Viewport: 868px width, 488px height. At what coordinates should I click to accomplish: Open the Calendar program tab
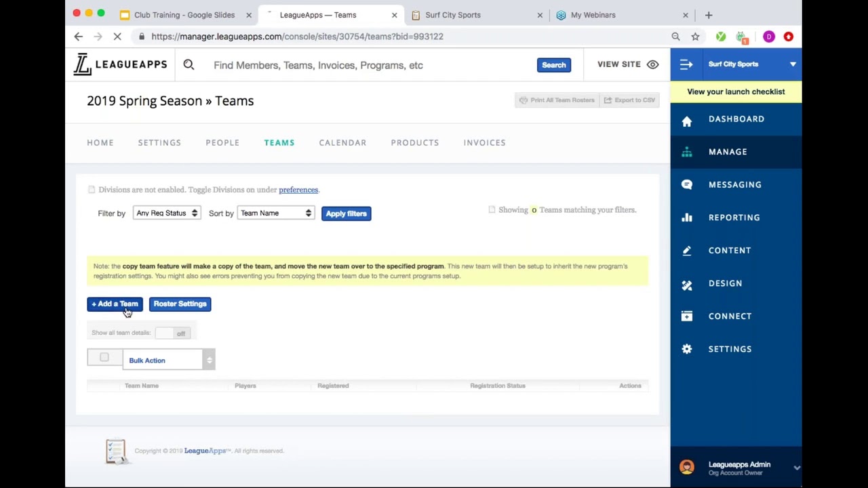point(342,142)
